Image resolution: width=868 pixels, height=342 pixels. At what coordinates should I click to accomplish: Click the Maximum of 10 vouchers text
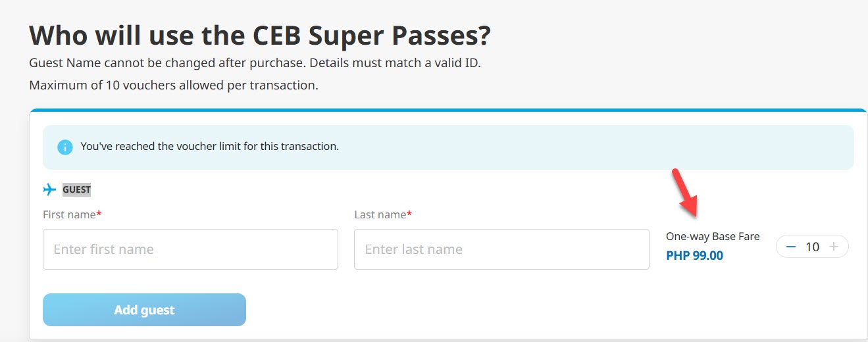(174, 85)
